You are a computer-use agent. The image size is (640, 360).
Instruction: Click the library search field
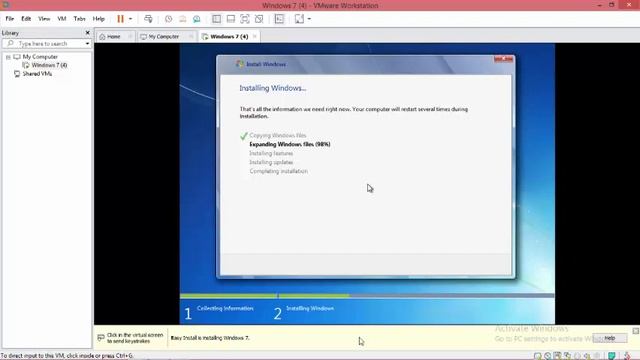[x=46, y=43]
